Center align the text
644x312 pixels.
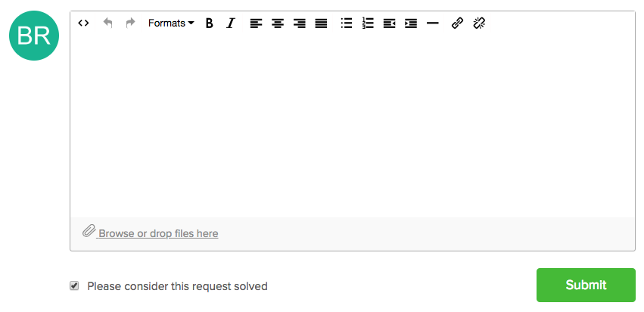(x=278, y=23)
